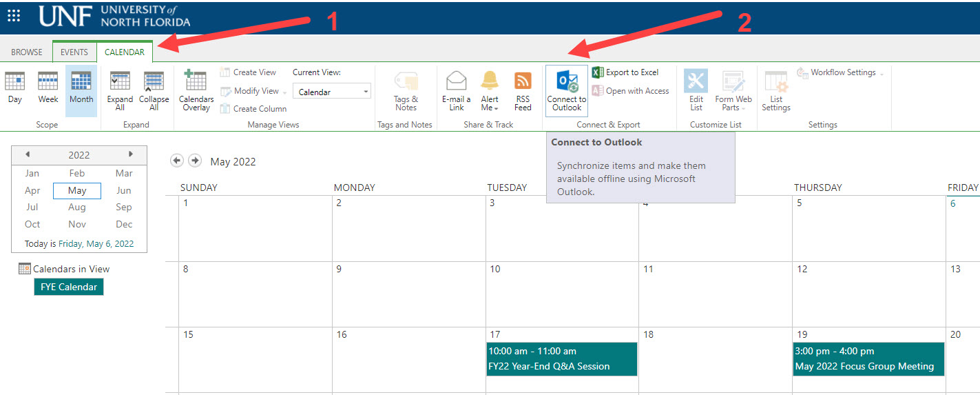Select Jul in the month picker
The width and height of the screenshot is (980, 395).
tap(32, 207)
